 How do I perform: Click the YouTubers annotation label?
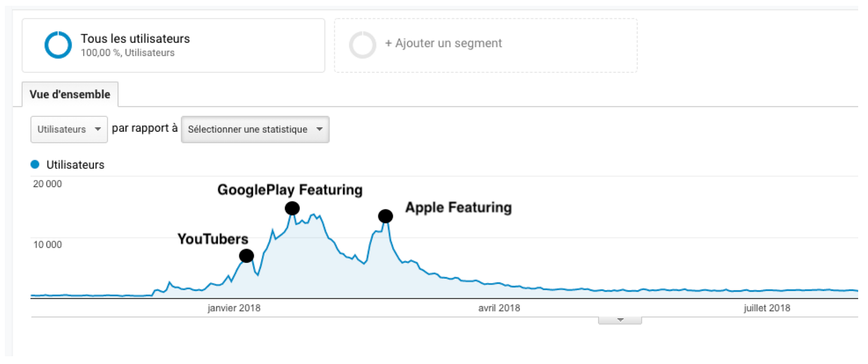pos(213,239)
